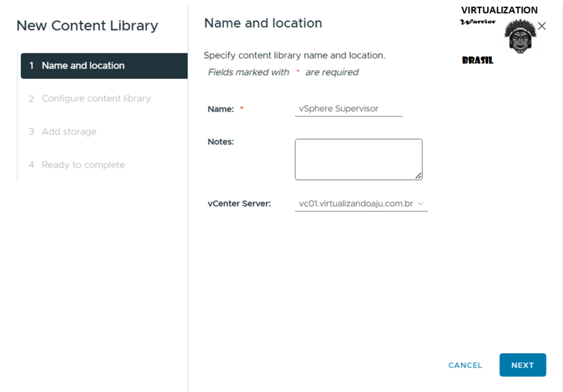The image size is (563, 392).
Task: Go to step 2 Configure content library
Action: (x=96, y=98)
